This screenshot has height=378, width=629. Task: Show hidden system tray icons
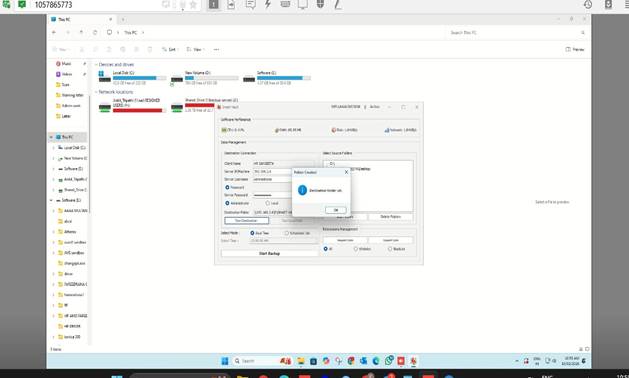(517, 361)
